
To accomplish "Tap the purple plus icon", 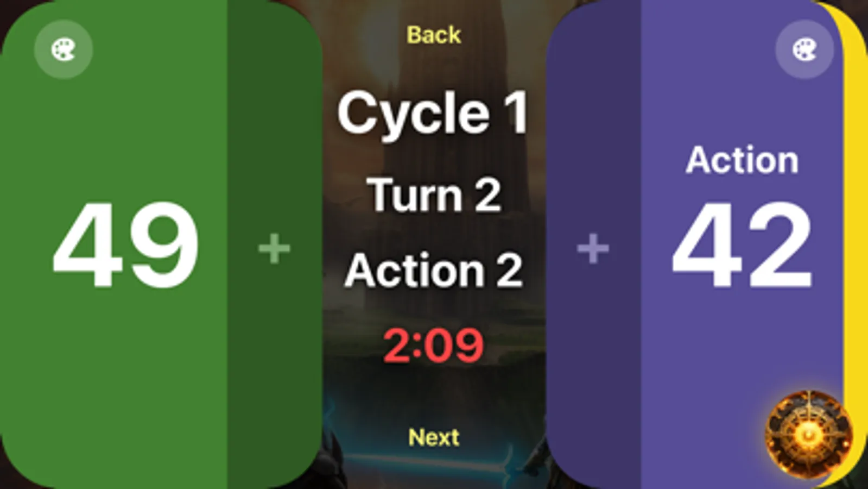I will (593, 249).
